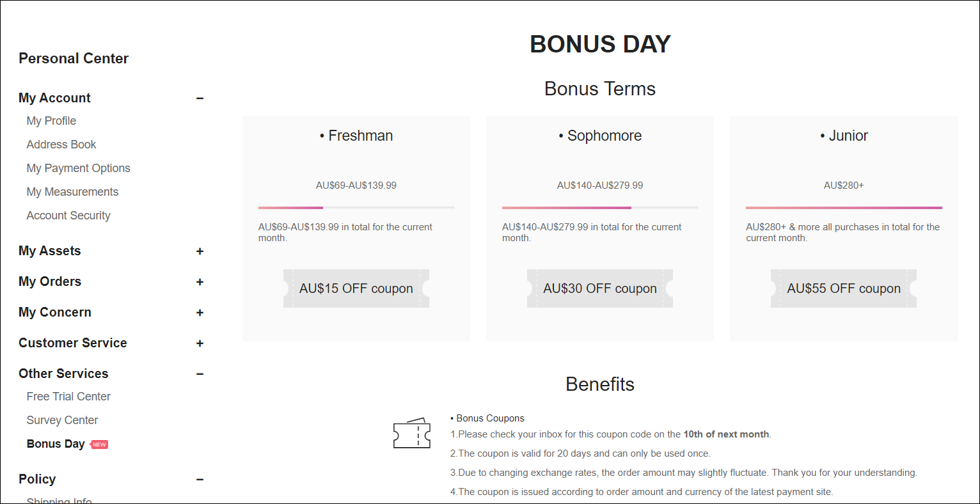The image size is (980, 504).
Task: Go to My Payment Options
Action: [x=78, y=168]
